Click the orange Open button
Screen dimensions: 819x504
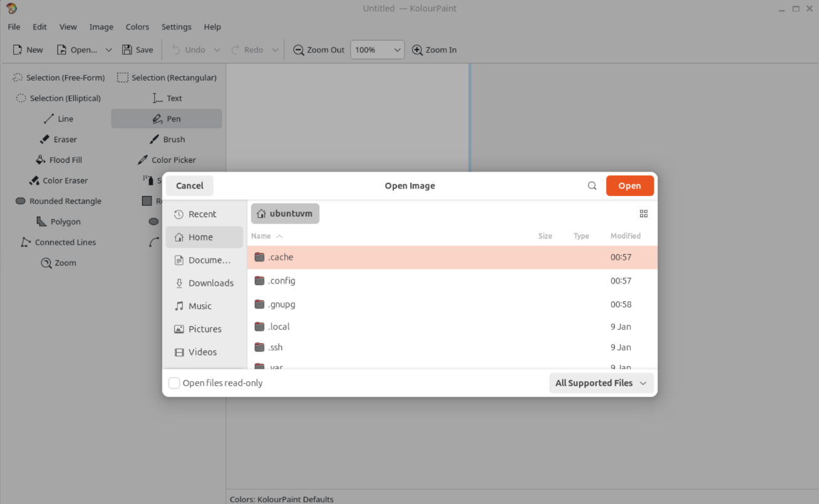point(630,186)
